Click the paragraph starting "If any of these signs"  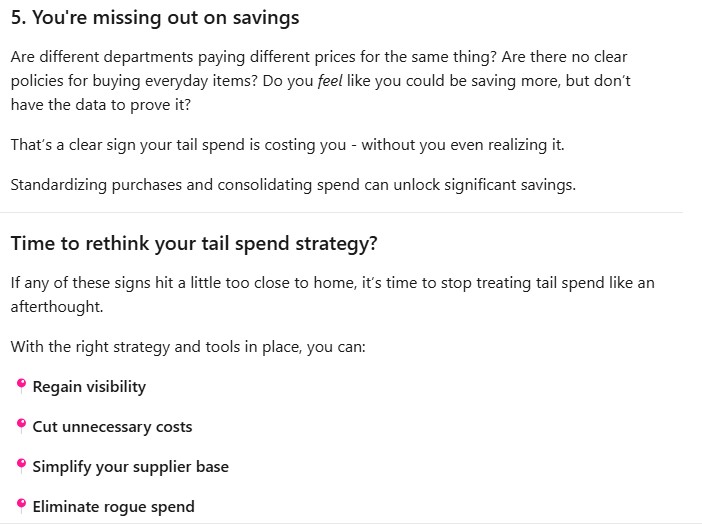(332, 283)
